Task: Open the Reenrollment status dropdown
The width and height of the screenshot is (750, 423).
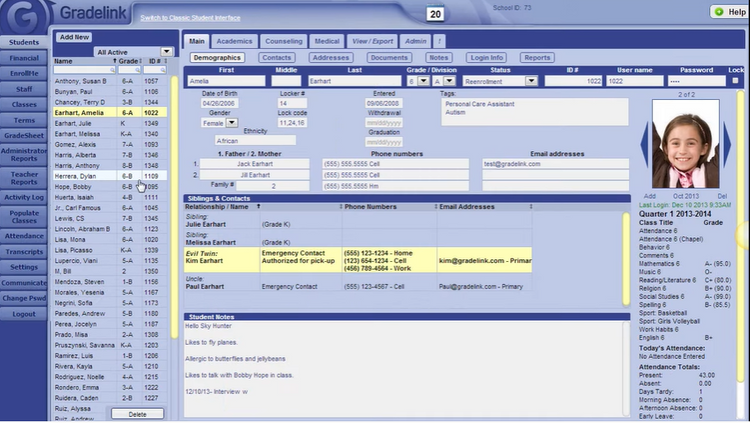Action: tap(530, 81)
